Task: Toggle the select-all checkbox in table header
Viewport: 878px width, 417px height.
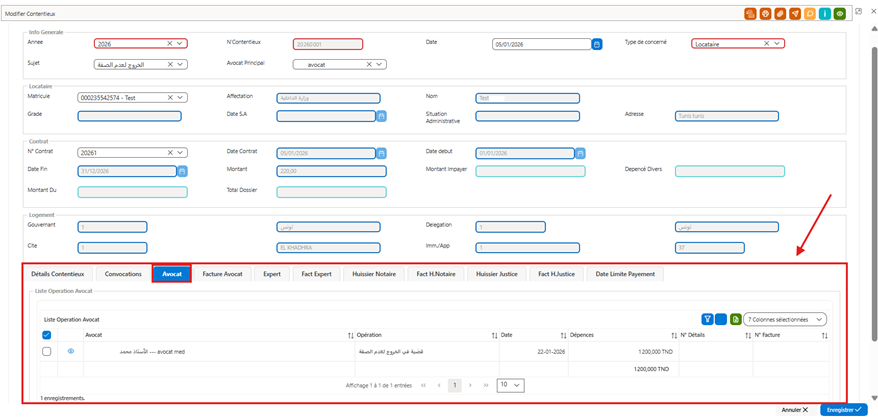Action: 47,335
